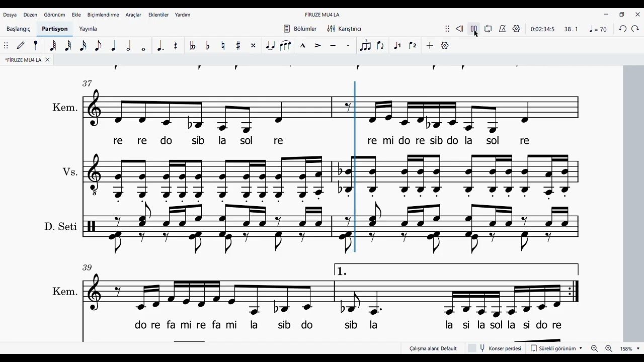
Task: Add a tie between notes
Action: pos(270,45)
